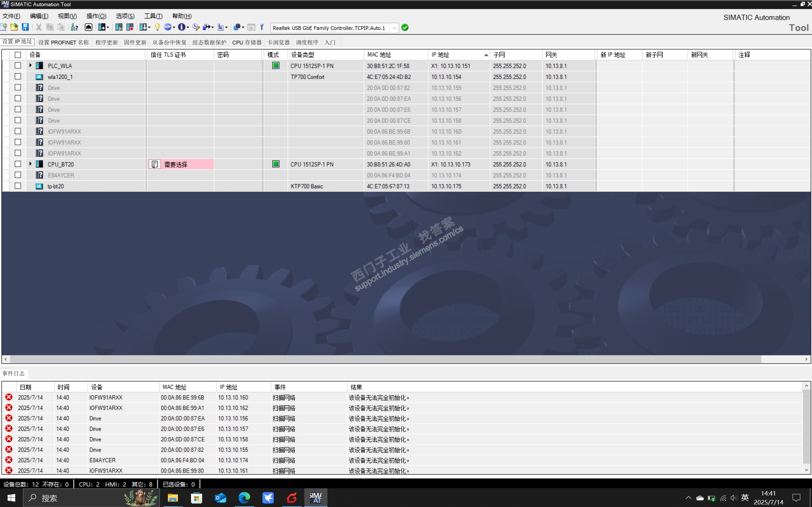The width and height of the screenshot is (812, 507).
Task: Click the RUN mode toolbar icon
Action: click(x=118, y=27)
